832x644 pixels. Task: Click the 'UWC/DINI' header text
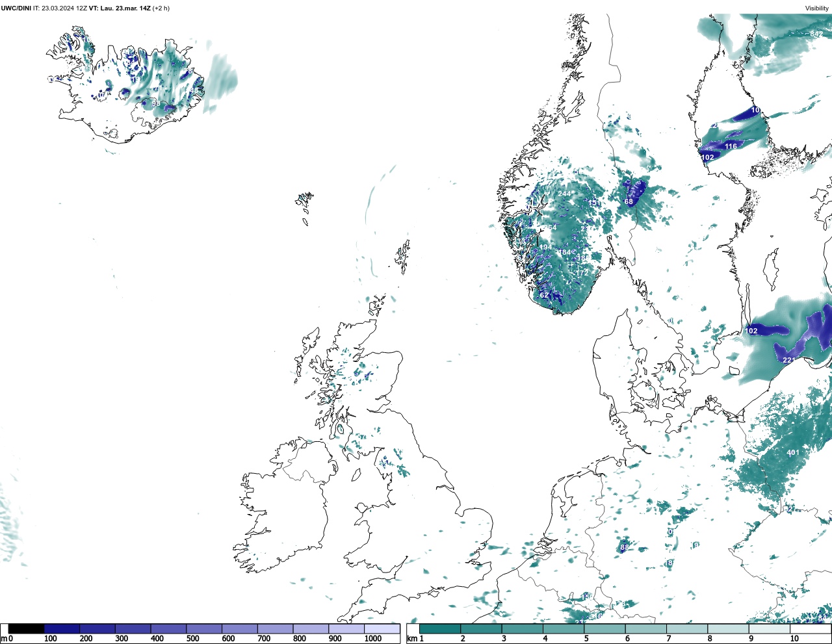[16, 8]
